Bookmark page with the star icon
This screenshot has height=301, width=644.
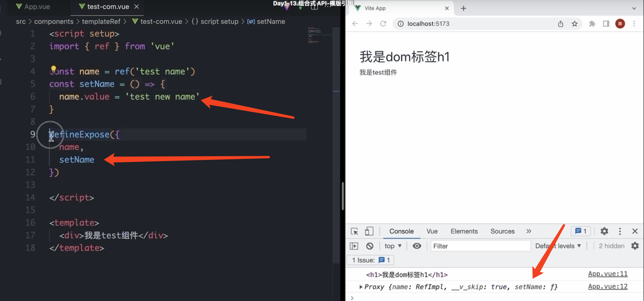574,24
